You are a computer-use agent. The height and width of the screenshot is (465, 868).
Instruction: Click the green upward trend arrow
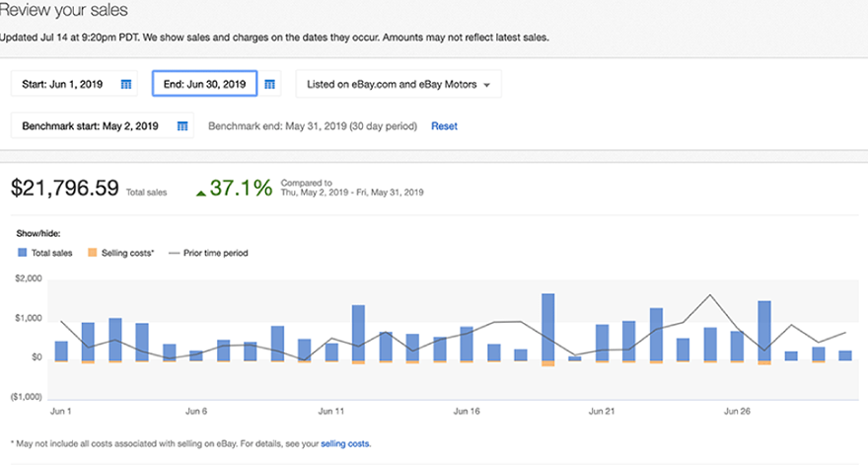[201, 193]
